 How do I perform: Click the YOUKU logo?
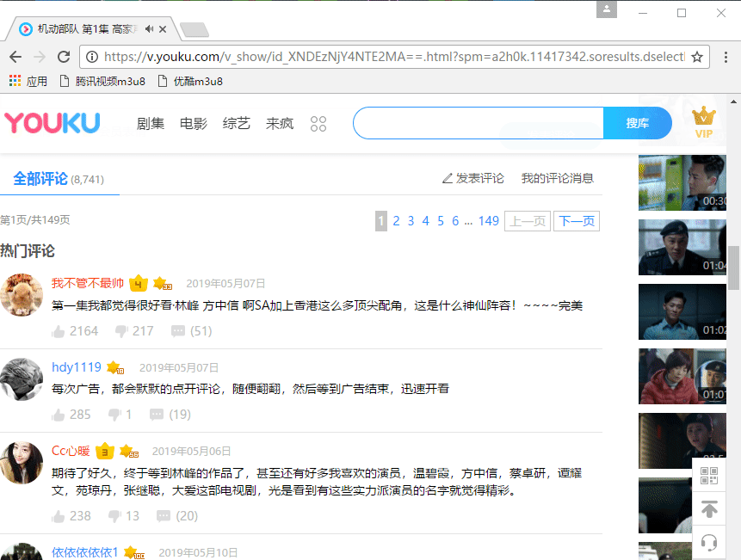[52, 123]
